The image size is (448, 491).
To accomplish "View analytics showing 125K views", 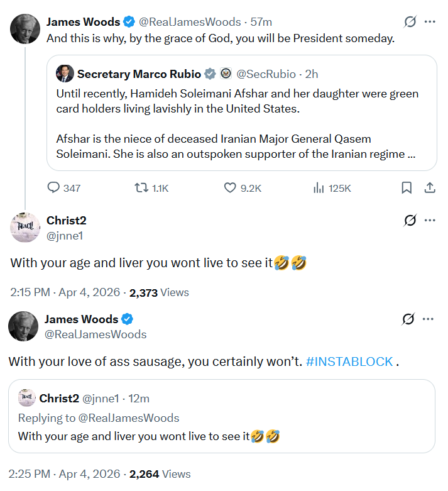I will click(x=318, y=187).
